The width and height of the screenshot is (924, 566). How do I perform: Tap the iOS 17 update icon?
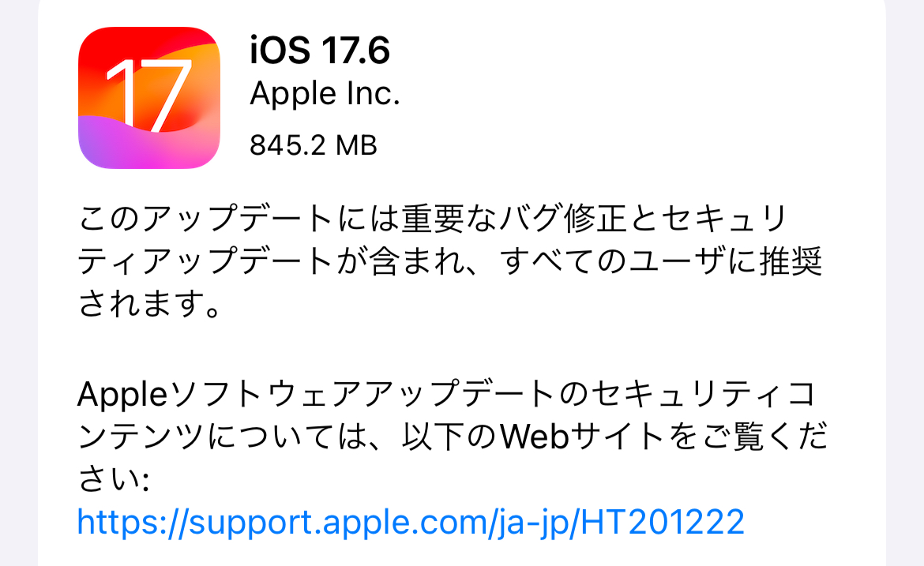(149, 98)
